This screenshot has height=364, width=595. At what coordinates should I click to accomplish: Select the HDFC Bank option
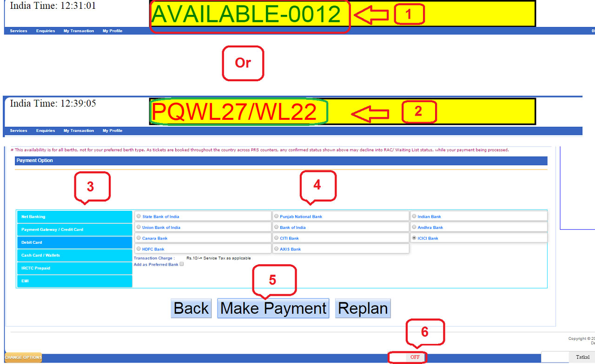click(139, 248)
